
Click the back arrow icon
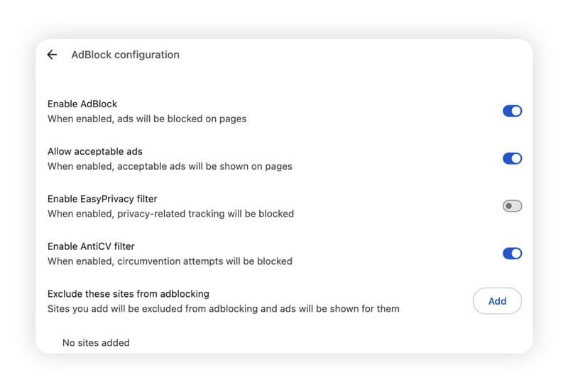(52, 55)
